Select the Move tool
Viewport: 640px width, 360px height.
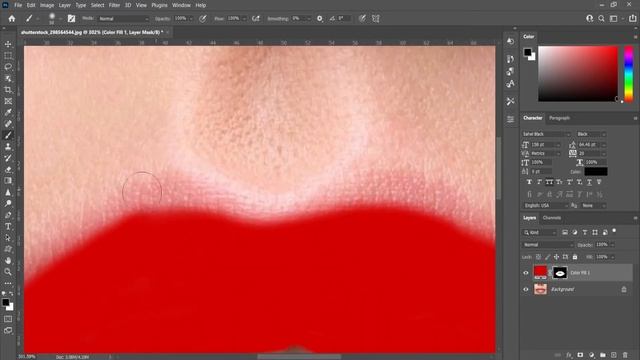[8, 44]
